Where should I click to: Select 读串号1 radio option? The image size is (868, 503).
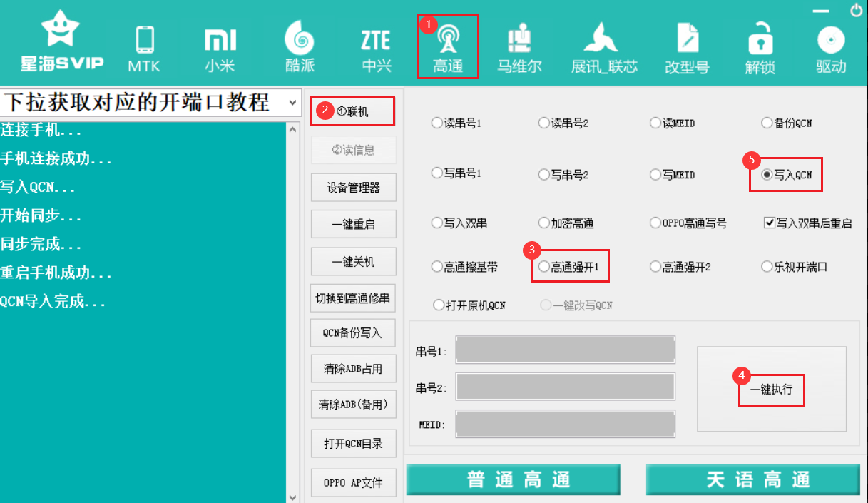[x=456, y=123]
